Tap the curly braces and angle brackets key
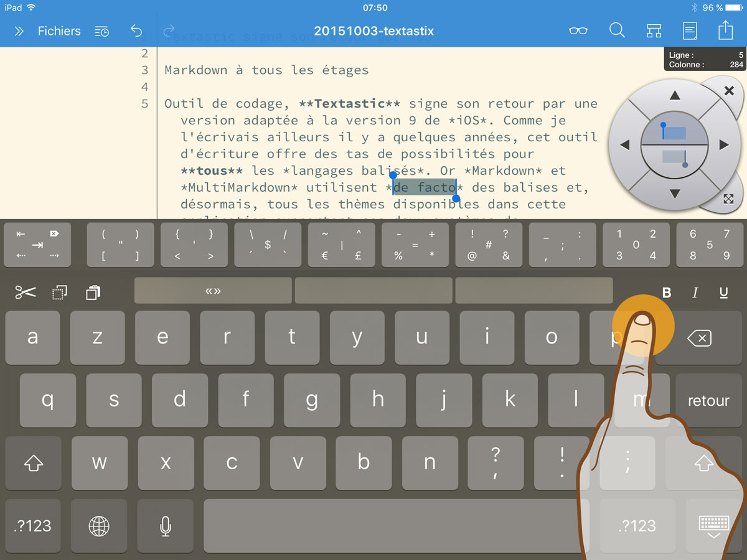Viewport: 747px width, 560px height. click(194, 245)
